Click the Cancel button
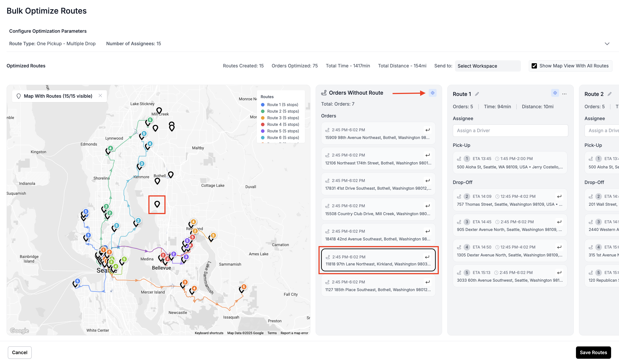619x364 pixels. [20, 352]
